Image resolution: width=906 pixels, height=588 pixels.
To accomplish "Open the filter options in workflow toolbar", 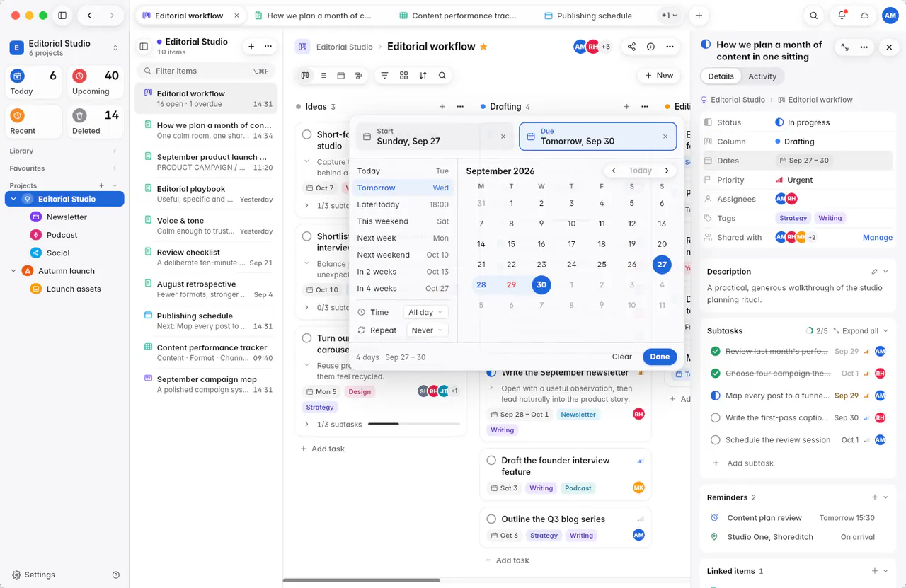I will tap(385, 75).
